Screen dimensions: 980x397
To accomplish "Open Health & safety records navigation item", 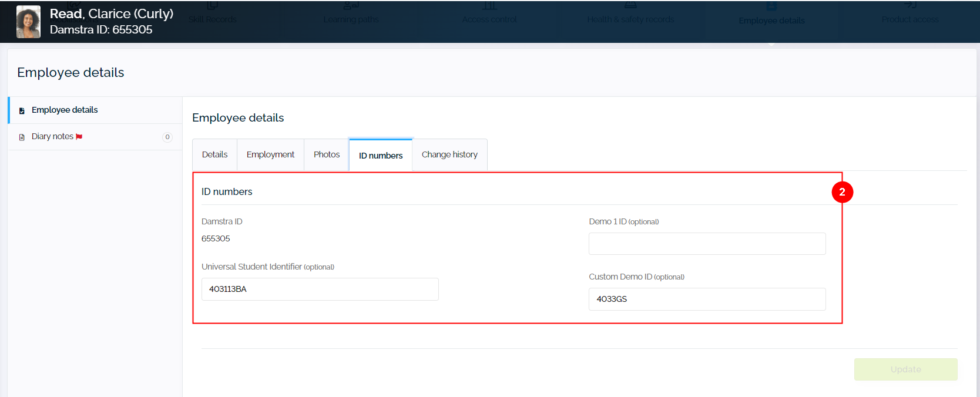I will coord(630,19).
